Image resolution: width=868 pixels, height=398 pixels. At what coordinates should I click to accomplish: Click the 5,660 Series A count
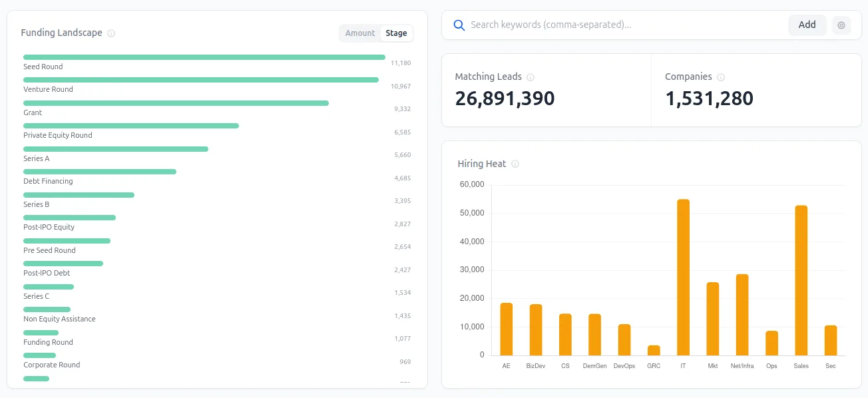coord(402,155)
